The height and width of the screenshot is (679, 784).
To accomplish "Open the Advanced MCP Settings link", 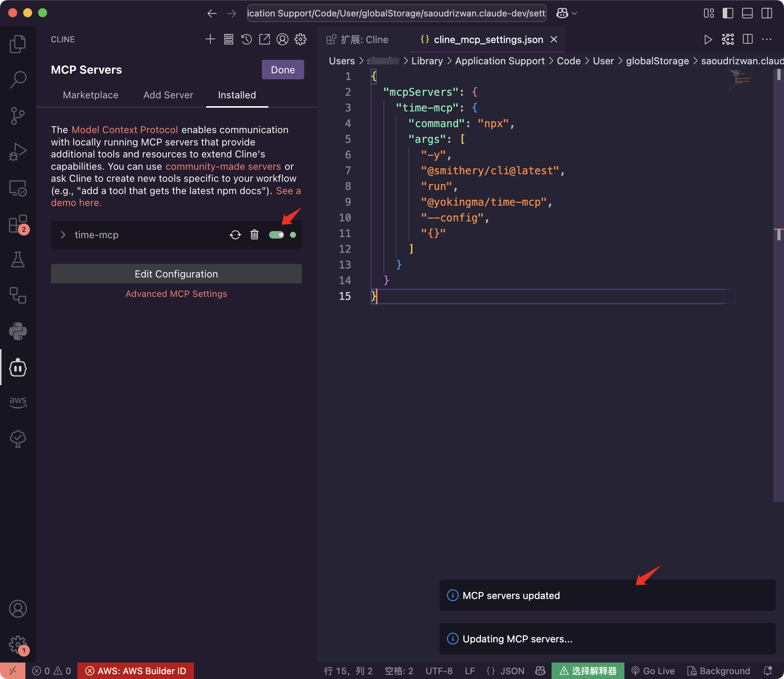I will click(176, 294).
